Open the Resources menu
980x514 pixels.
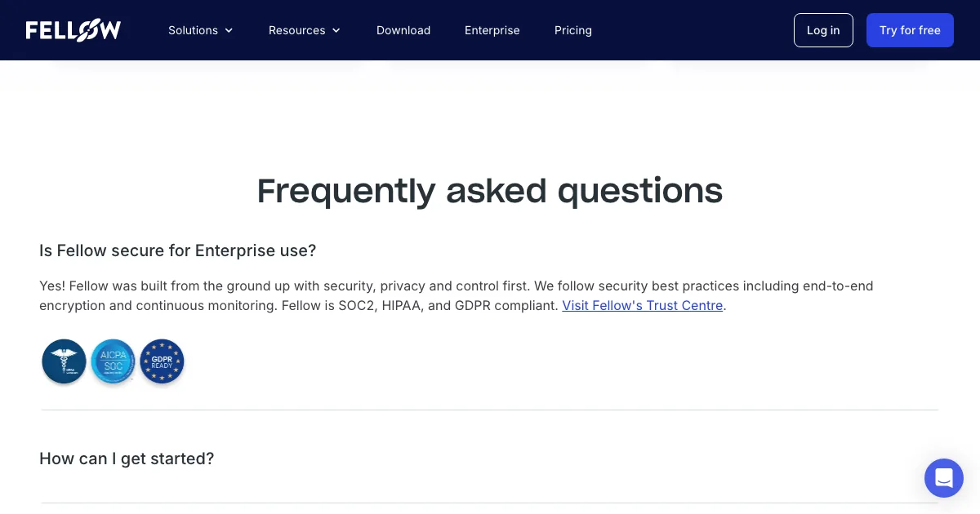296,30
